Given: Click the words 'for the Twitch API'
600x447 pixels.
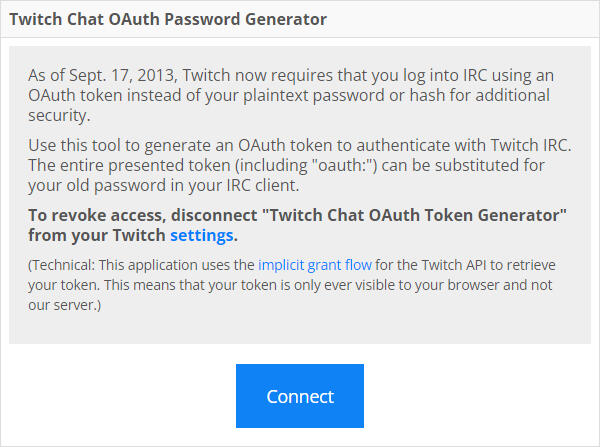Looking at the screenshot, I should (x=422, y=265).
